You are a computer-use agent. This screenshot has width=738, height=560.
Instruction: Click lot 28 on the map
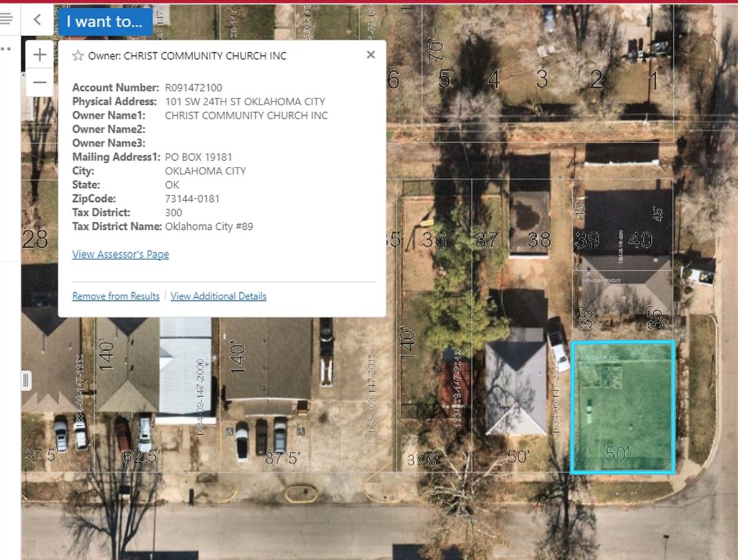(35, 239)
